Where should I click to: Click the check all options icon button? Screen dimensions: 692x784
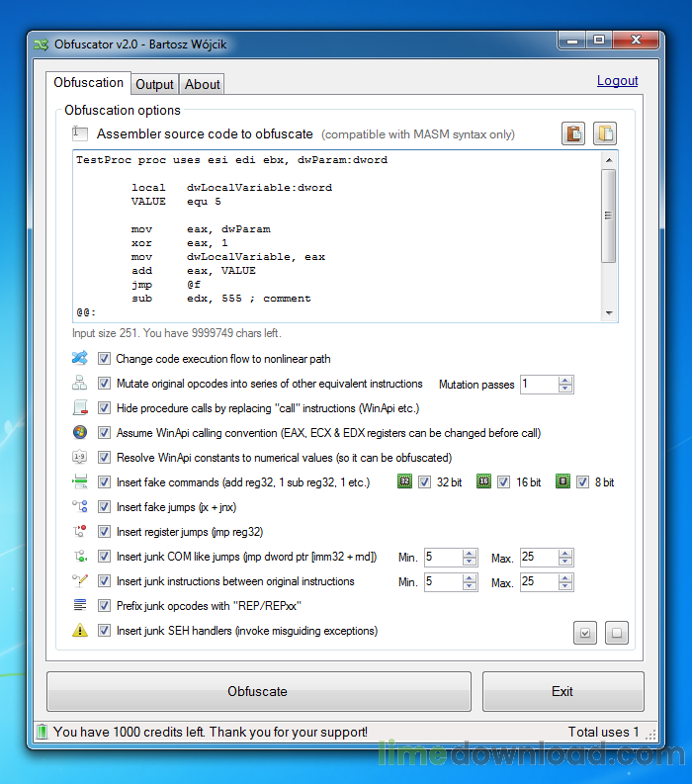(584, 633)
